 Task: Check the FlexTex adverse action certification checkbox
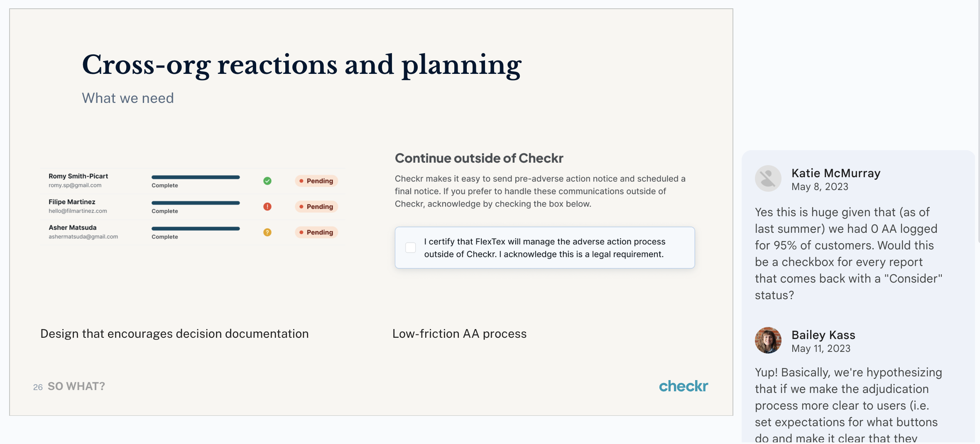pyautogui.click(x=411, y=248)
